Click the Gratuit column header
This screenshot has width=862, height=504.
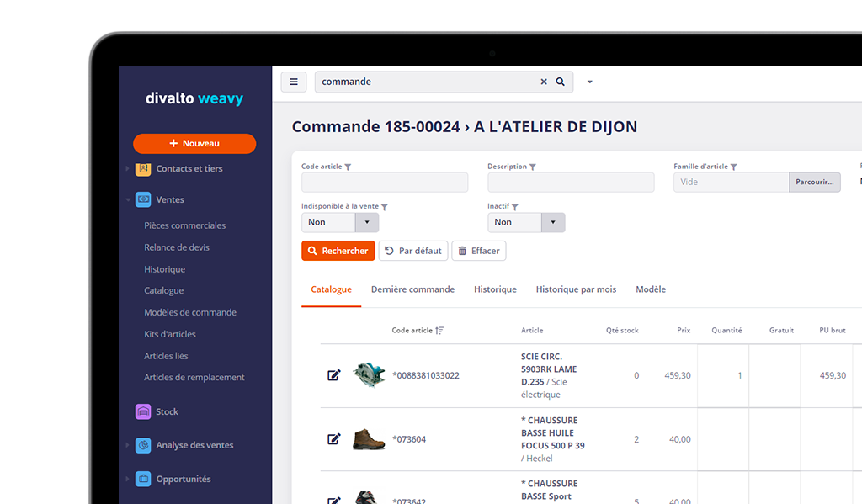[781, 331]
